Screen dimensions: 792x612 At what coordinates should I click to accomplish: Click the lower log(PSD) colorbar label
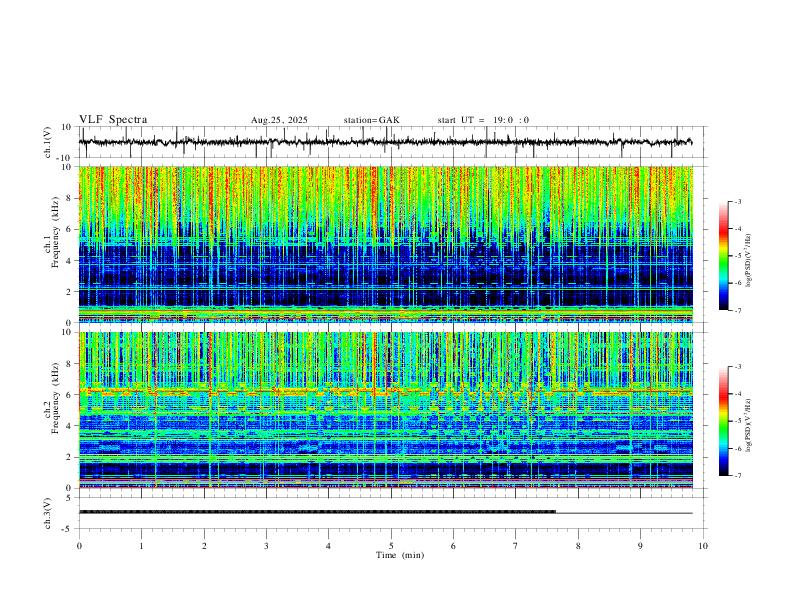pos(749,426)
